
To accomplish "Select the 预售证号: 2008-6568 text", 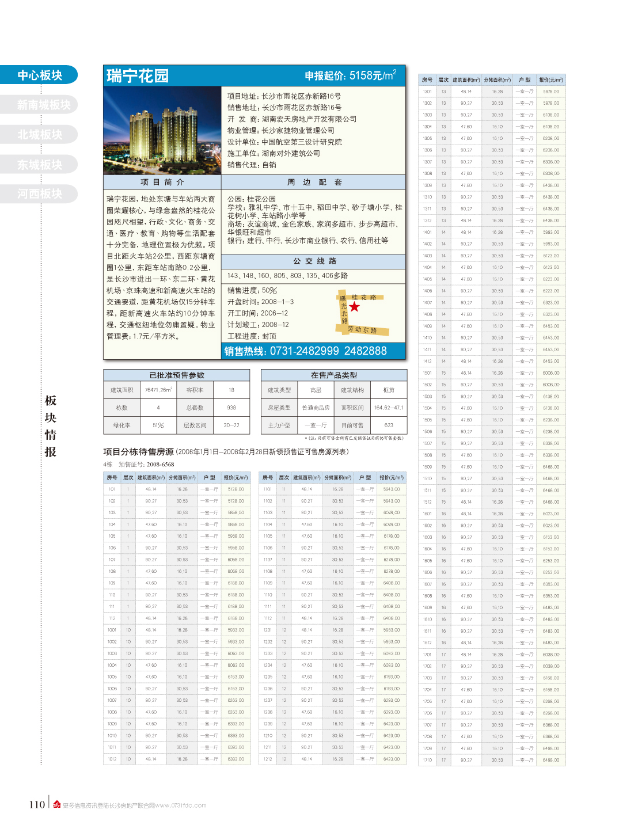I will click(146, 465).
